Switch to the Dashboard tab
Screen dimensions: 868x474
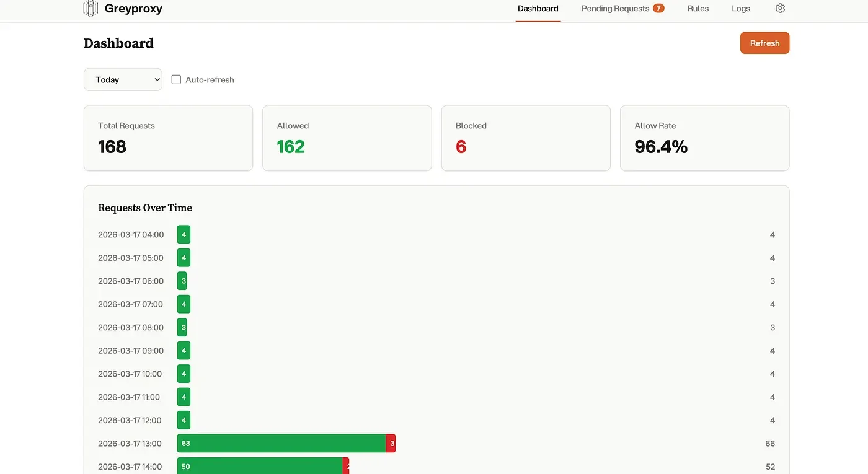[538, 9]
